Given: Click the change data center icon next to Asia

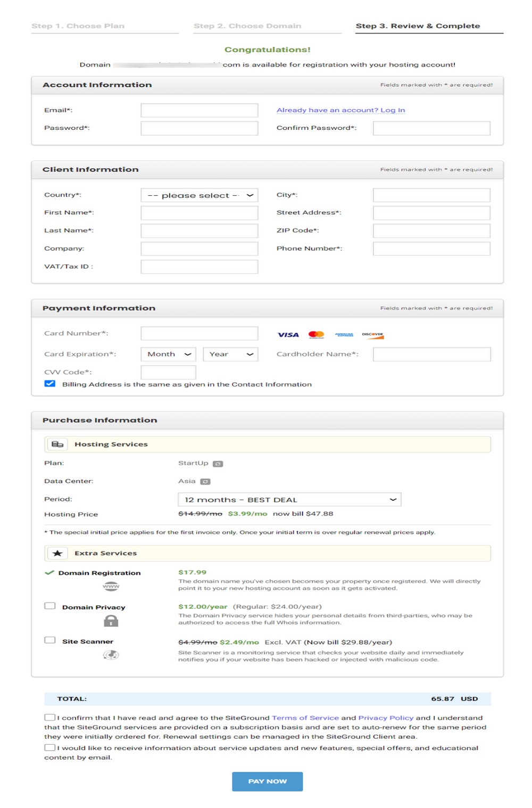Looking at the screenshot, I should click(205, 482).
